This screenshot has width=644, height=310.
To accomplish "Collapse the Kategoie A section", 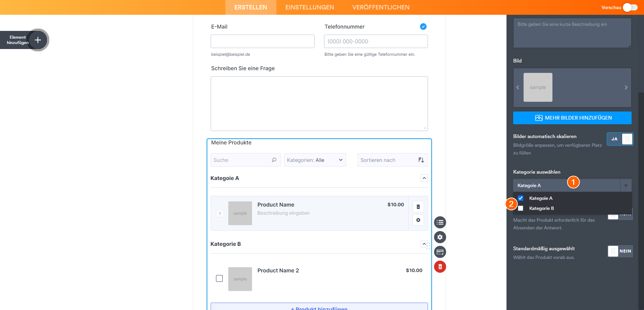I will 424,178.
